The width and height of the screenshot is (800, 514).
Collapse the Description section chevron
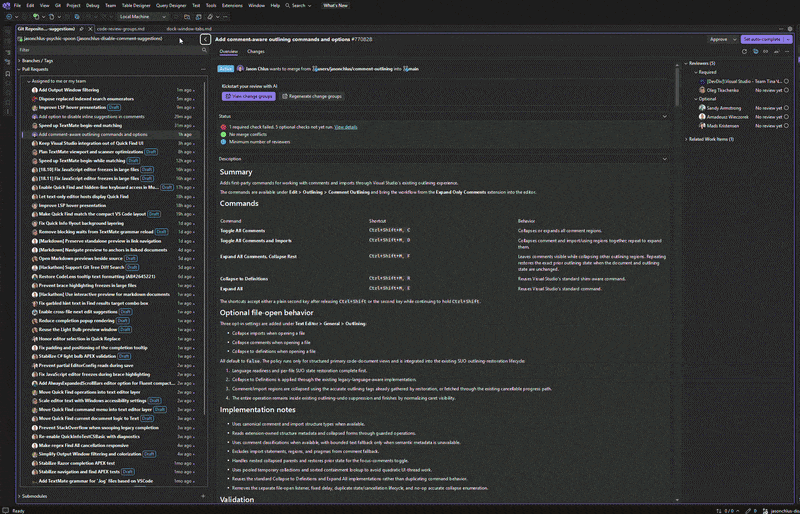coord(664,159)
